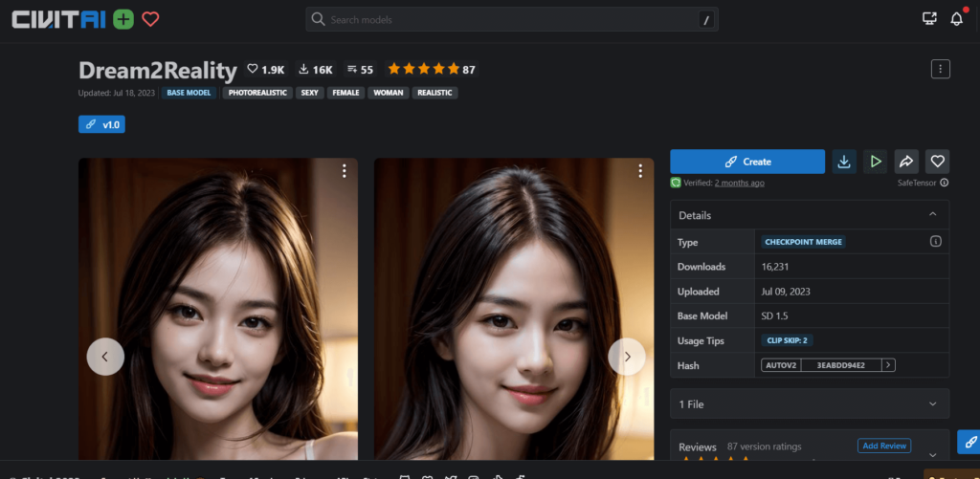Click the green plus upload icon
This screenshot has height=479, width=980.
coord(122,19)
